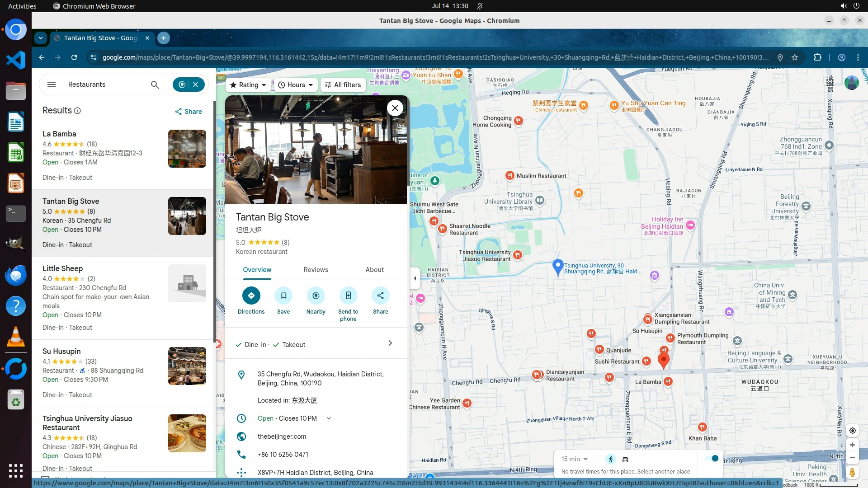
Task: Clear the nearby search location chip
Action: point(196,84)
